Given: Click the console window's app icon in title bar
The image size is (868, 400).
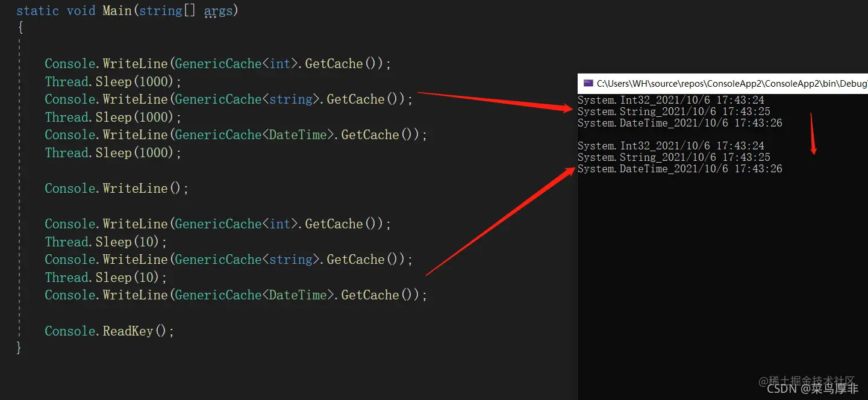Looking at the screenshot, I should 588,83.
